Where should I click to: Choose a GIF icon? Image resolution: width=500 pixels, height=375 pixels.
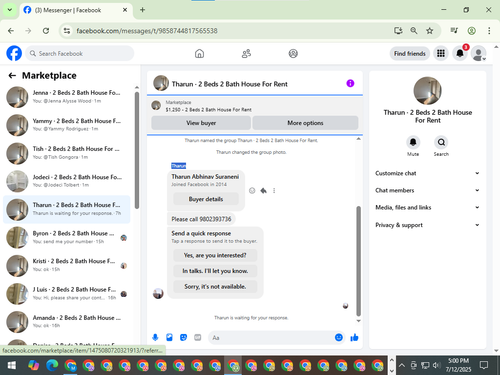coord(198,338)
